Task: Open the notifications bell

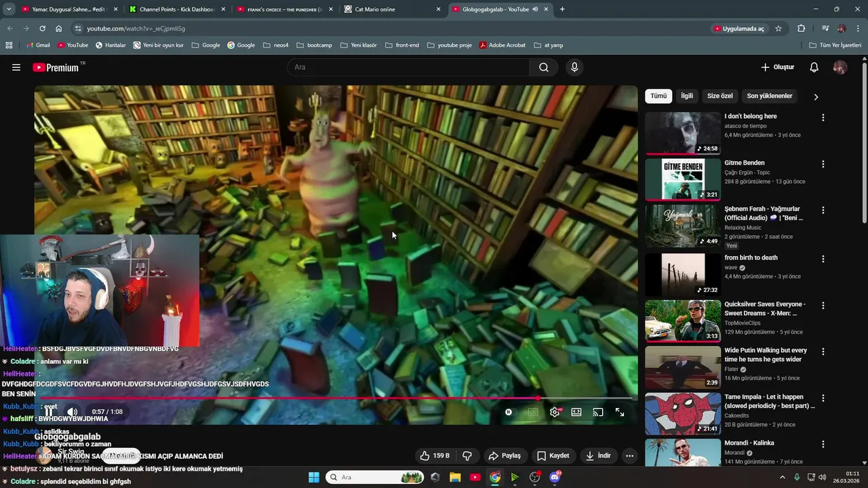Action: [814, 67]
